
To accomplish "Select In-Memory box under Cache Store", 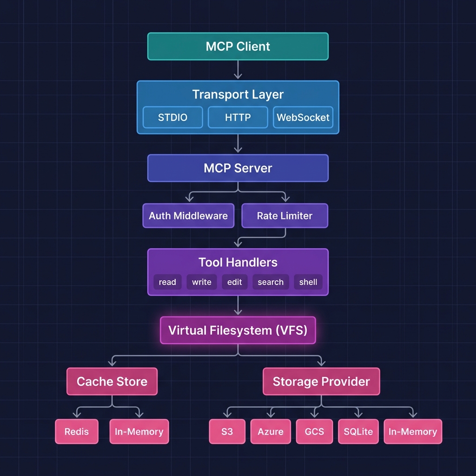I will (x=139, y=432).
